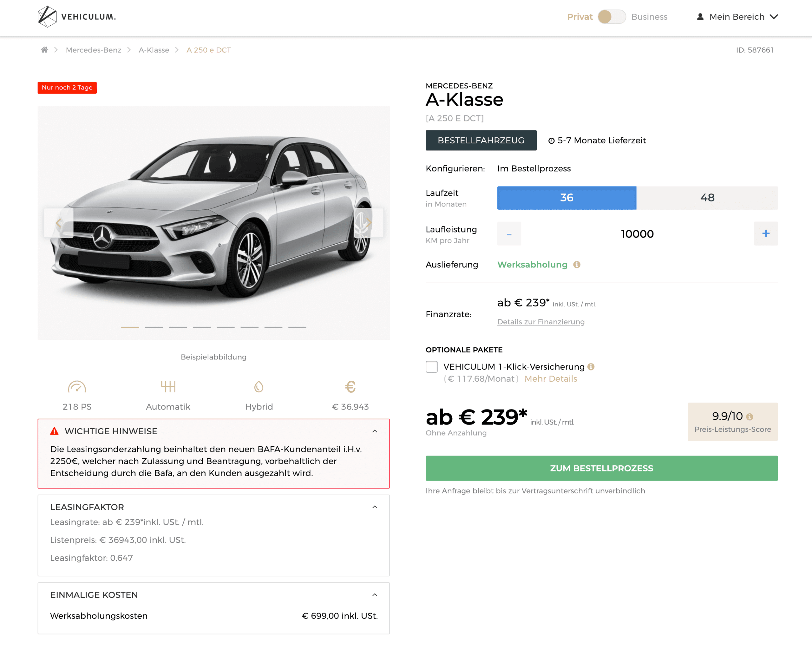Collapse Einmalige Kosten section
This screenshot has height=657, width=812.
pyautogui.click(x=375, y=595)
